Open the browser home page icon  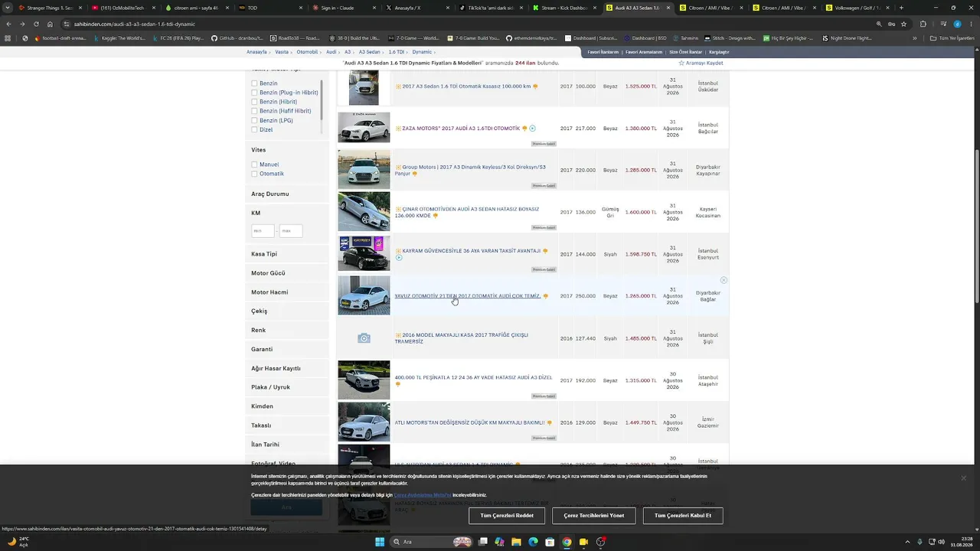(51, 24)
